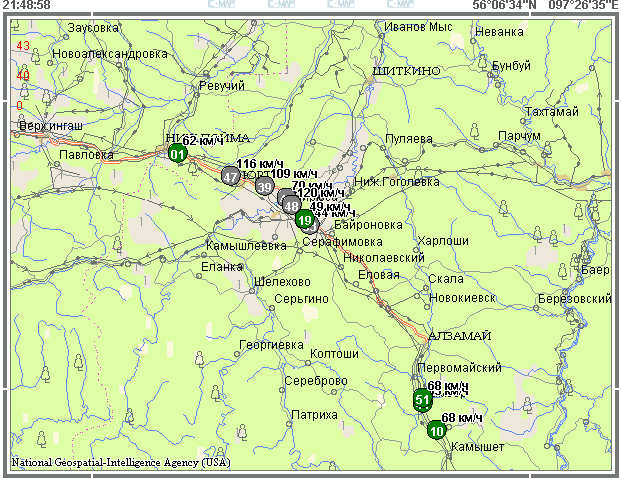Image resolution: width=622 pixels, height=480 pixels.
Task: Click green vehicle marker 51
Action: 422,400
